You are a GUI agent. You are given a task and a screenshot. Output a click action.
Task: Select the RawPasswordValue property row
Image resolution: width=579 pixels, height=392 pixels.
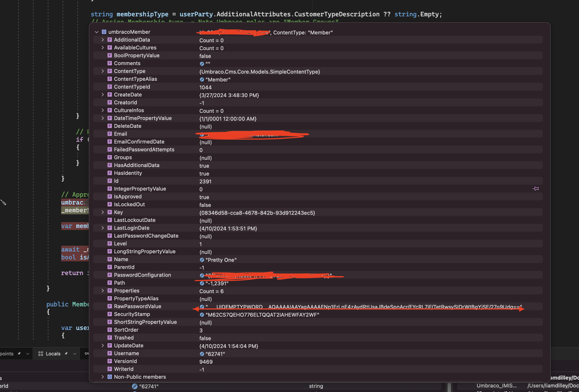pos(138,306)
